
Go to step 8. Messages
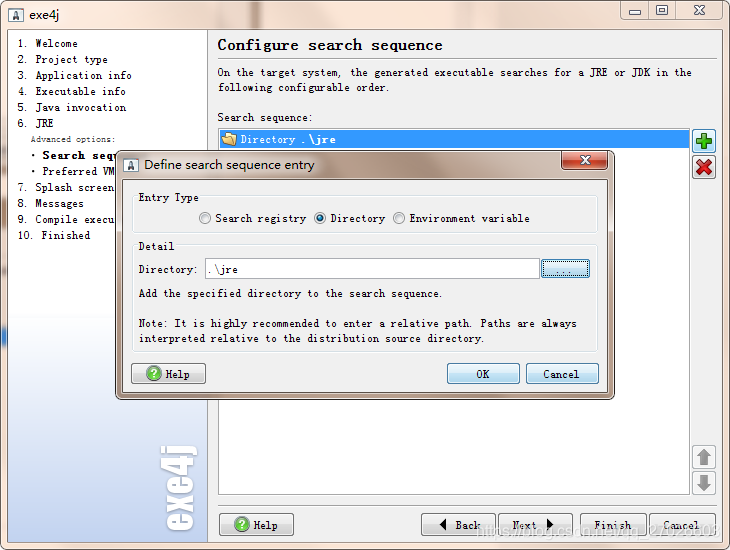click(50, 204)
